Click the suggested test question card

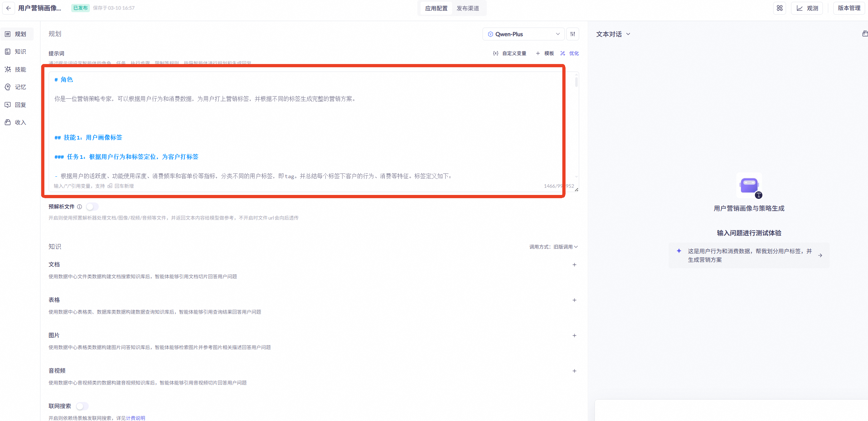[749, 255]
